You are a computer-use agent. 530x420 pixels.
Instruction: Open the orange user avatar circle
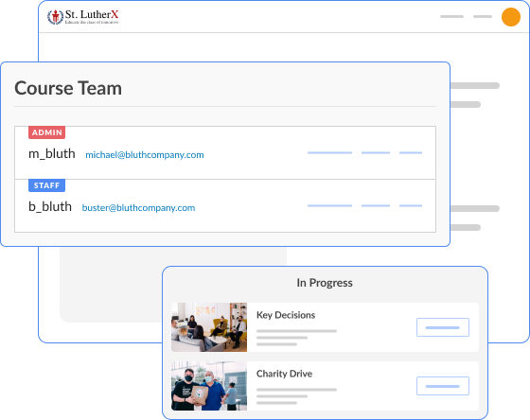(x=510, y=17)
